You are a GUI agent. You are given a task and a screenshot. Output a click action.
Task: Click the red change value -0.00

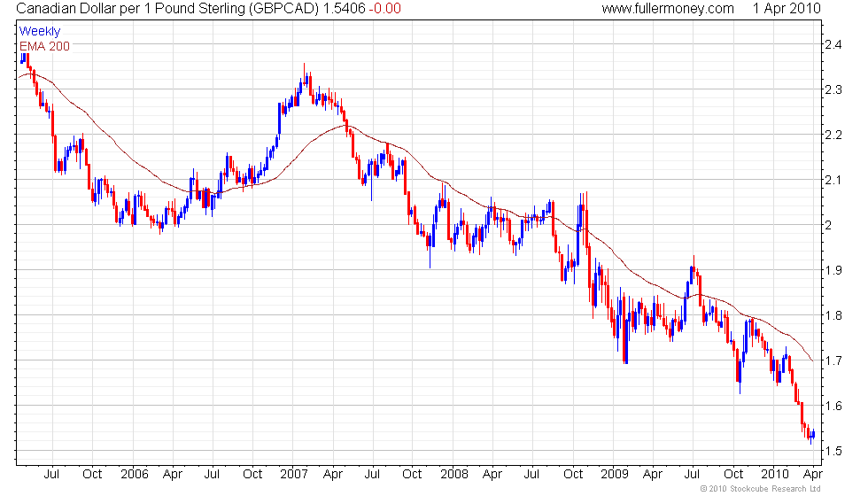tap(384, 9)
